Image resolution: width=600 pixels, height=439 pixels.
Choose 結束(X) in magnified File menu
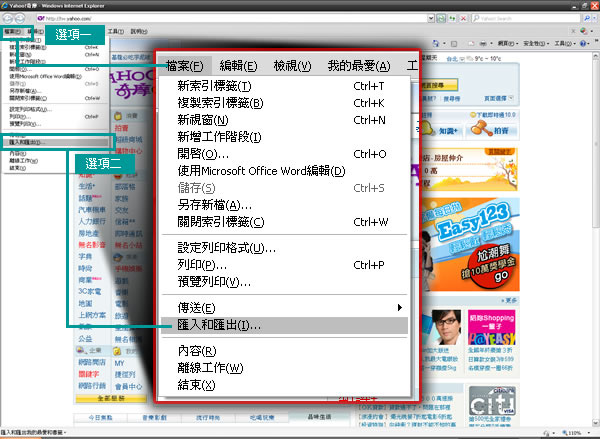[284, 385]
